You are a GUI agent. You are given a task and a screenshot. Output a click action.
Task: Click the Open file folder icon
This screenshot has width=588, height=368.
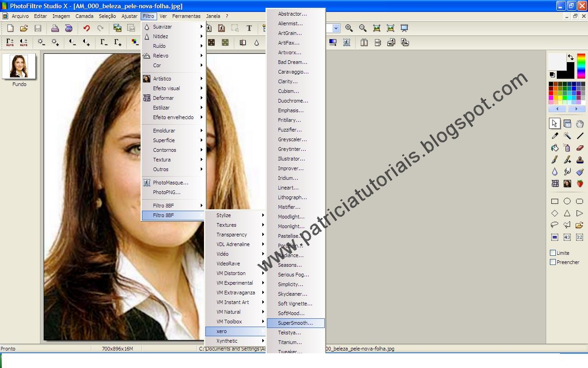(24, 29)
